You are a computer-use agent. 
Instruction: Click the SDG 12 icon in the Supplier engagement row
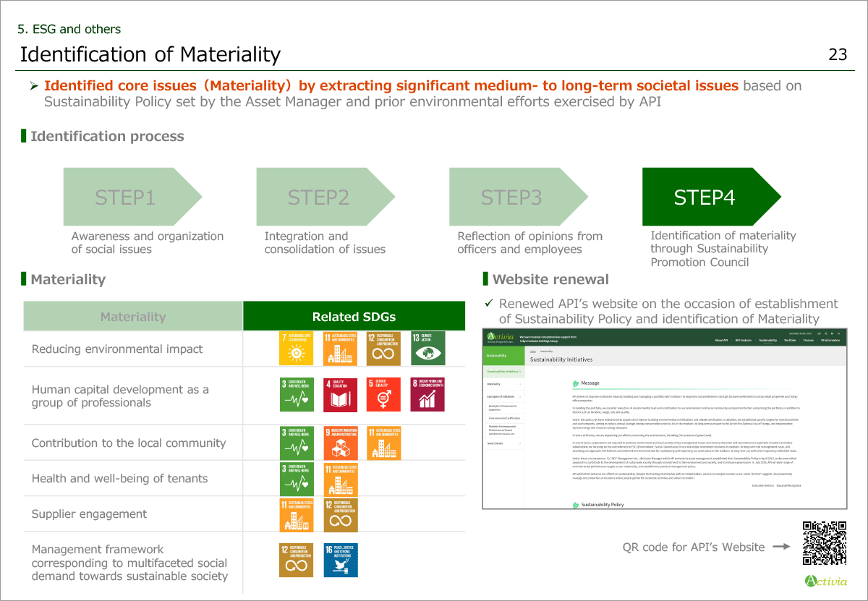[341, 513]
